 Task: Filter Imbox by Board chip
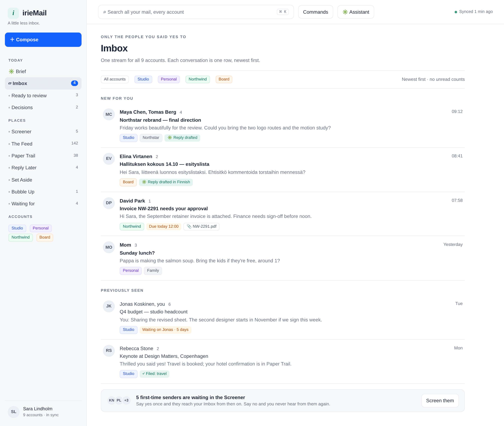[224, 79]
